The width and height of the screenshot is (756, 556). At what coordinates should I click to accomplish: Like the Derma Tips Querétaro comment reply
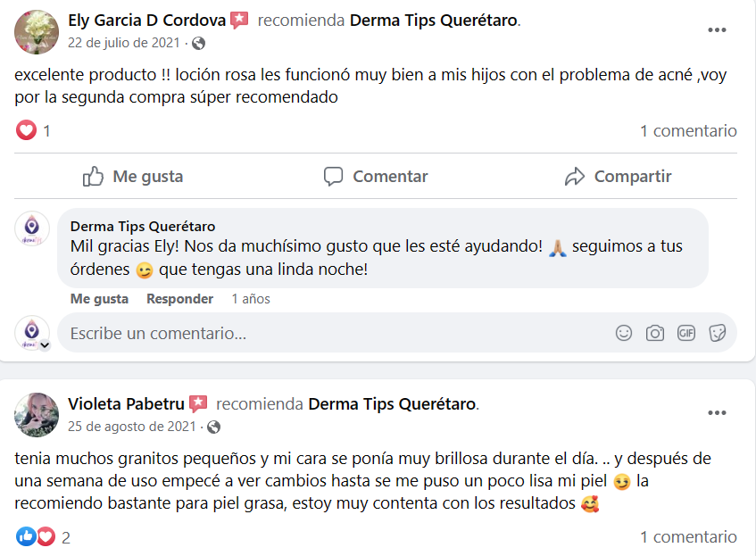pos(99,299)
